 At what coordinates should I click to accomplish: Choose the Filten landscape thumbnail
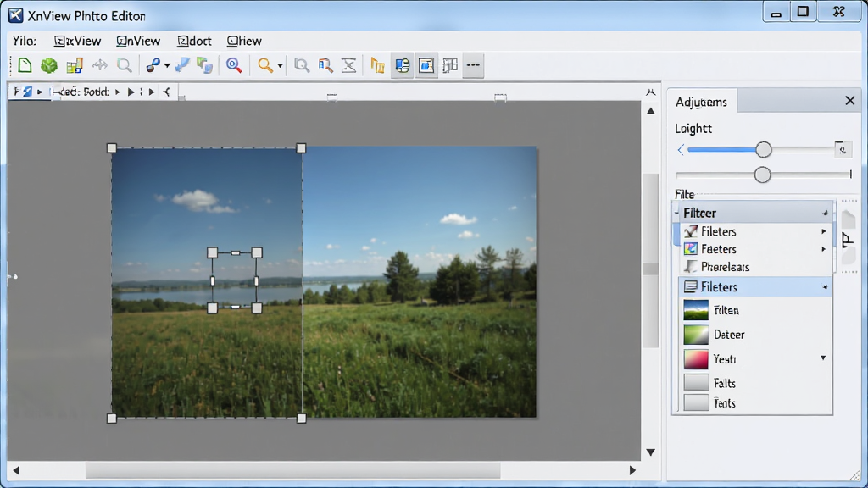696,310
